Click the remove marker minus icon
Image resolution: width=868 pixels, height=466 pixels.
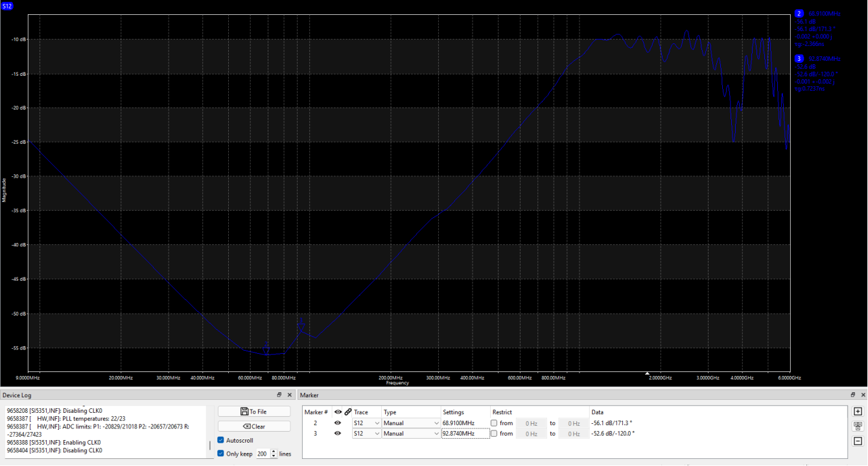[x=858, y=441]
